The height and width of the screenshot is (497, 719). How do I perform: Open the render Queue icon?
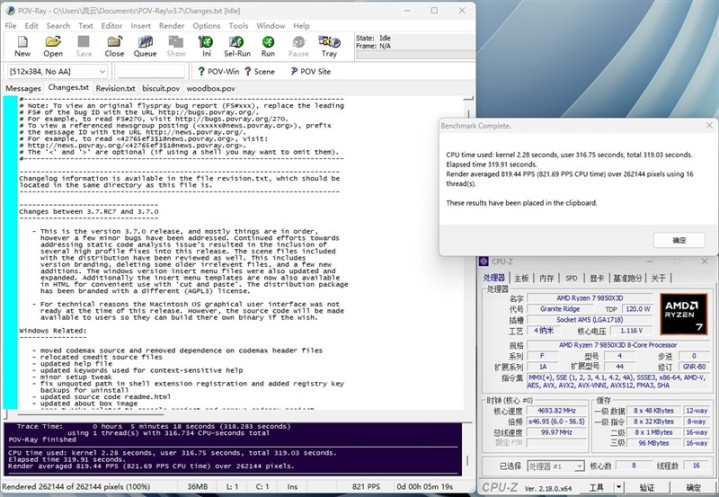(145, 46)
